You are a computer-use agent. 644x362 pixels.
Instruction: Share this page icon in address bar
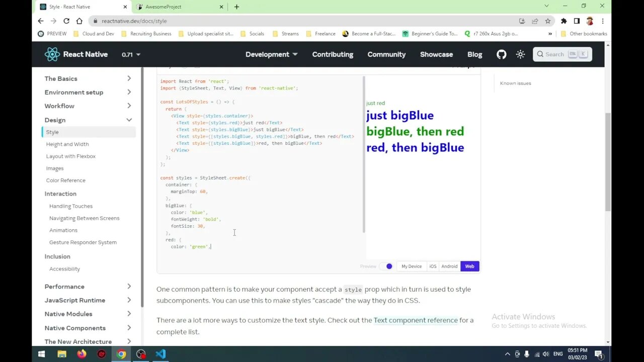(535, 21)
